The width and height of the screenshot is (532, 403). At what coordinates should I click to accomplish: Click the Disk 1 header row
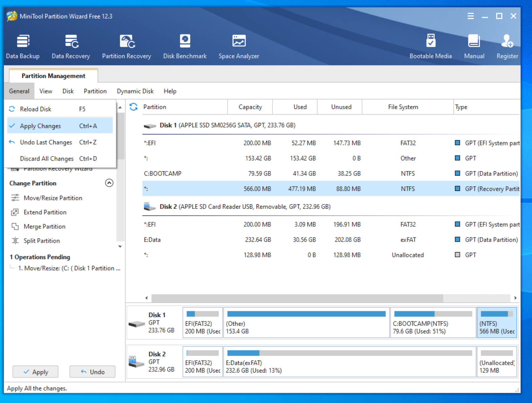331,125
